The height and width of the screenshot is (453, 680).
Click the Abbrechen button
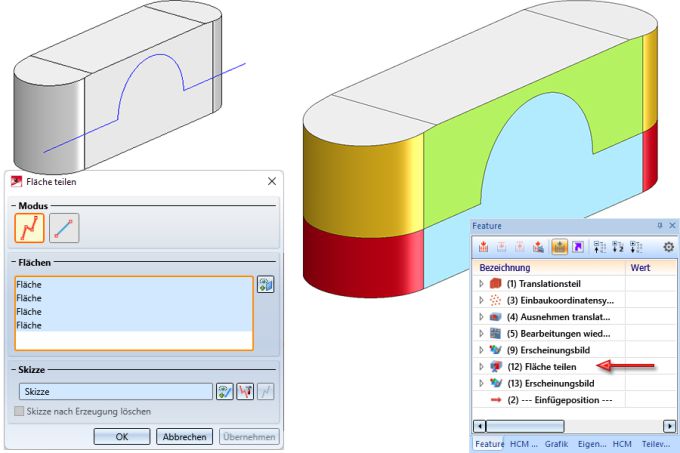click(x=183, y=436)
